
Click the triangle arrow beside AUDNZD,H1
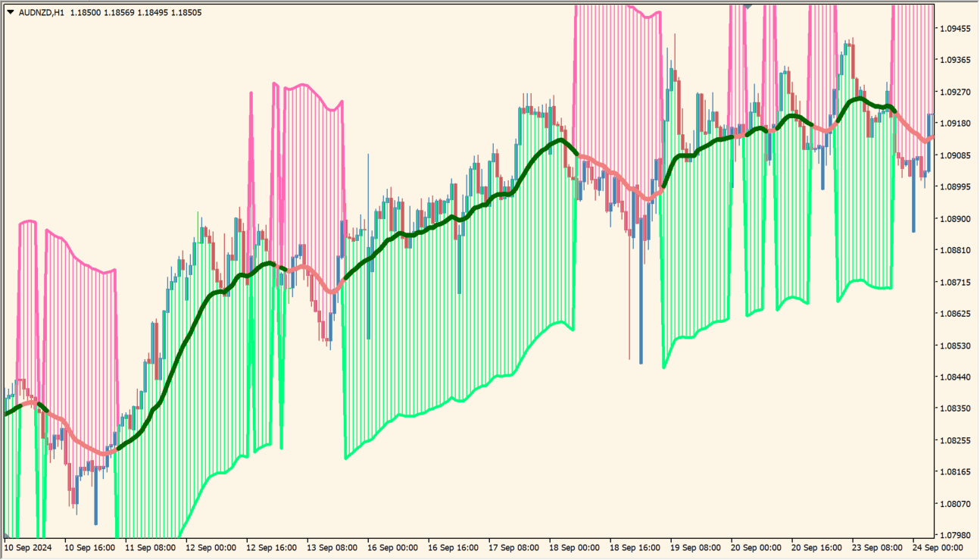coord(10,12)
